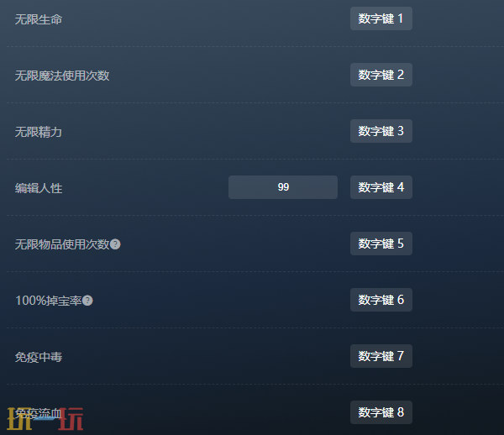
Task: Click the watermark logo at bottom left
Action: (45, 419)
